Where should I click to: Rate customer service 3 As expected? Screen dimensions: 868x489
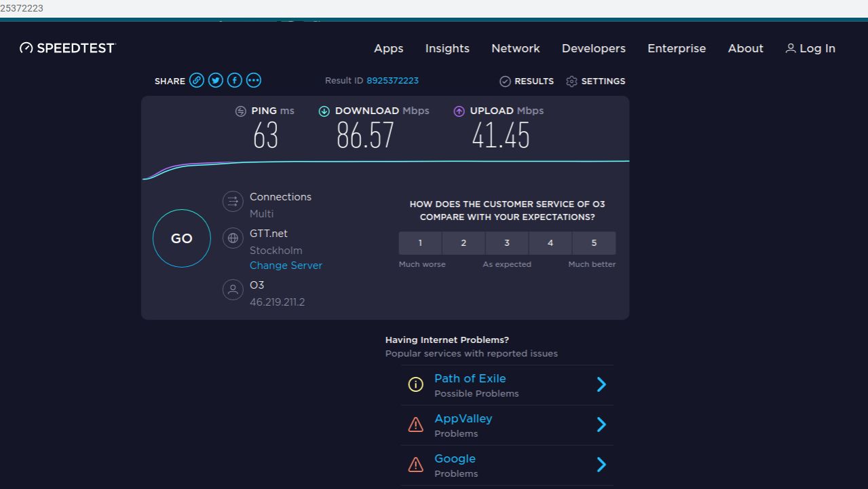click(507, 243)
